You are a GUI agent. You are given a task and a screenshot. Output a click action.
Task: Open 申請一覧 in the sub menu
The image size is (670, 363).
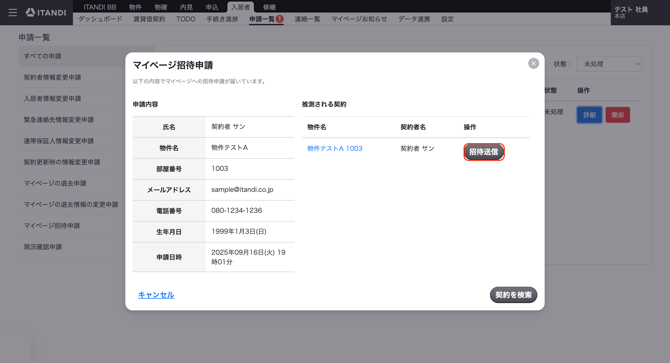262,19
